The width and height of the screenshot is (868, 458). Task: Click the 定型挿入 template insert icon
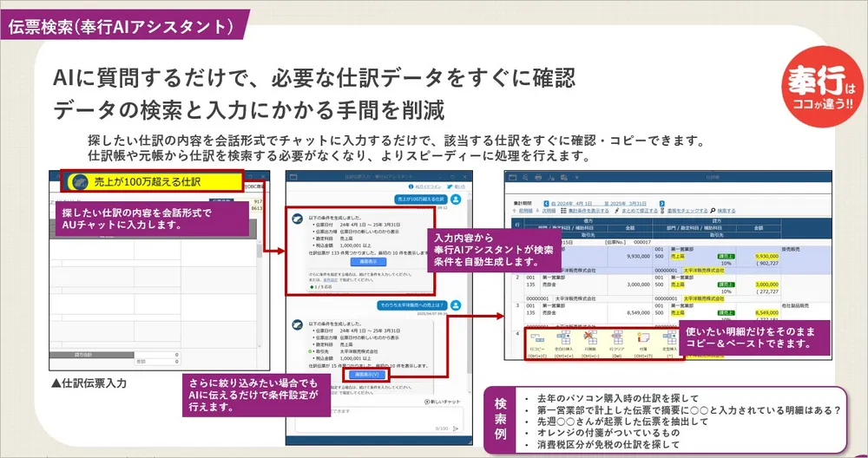pyautogui.click(x=670, y=337)
